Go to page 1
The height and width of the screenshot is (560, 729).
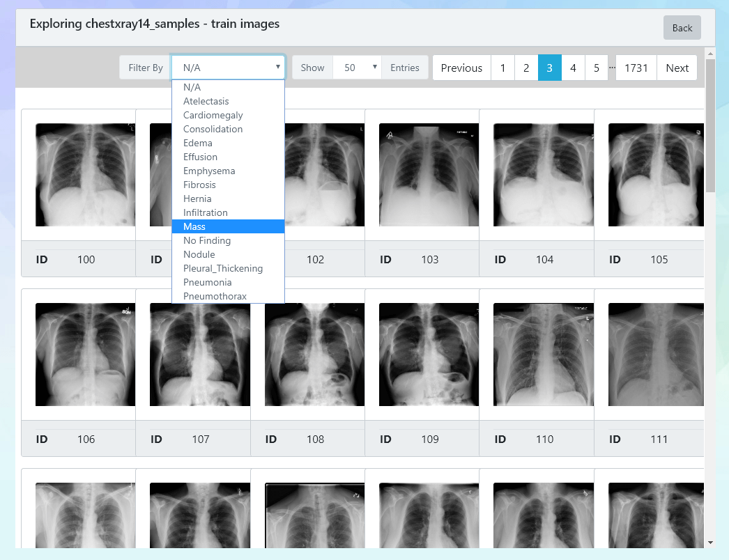click(x=502, y=68)
